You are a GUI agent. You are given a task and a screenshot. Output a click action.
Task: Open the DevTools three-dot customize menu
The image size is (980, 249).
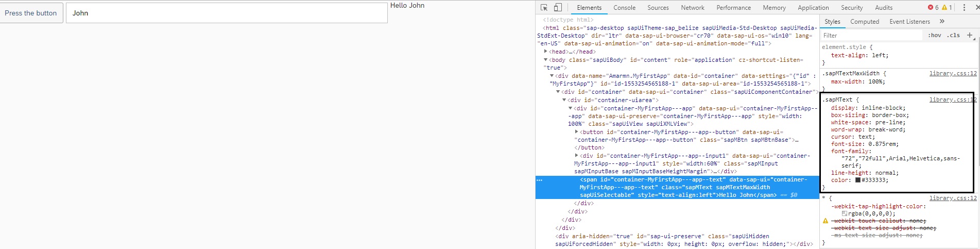click(x=964, y=8)
